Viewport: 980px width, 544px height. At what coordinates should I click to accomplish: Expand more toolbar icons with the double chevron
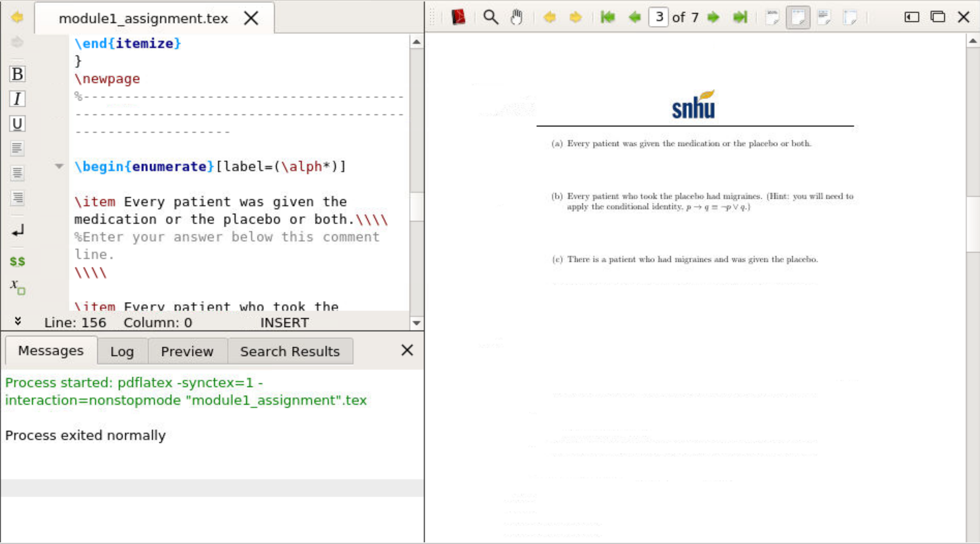(x=18, y=321)
